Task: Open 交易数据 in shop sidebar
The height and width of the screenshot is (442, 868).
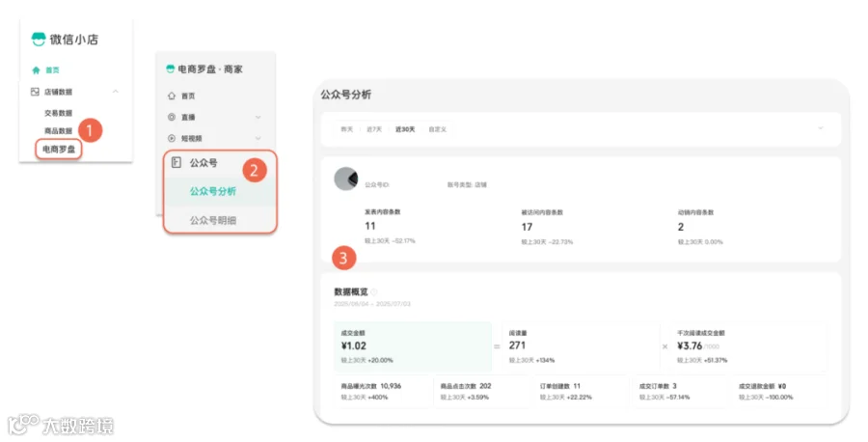Action: click(x=58, y=113)
